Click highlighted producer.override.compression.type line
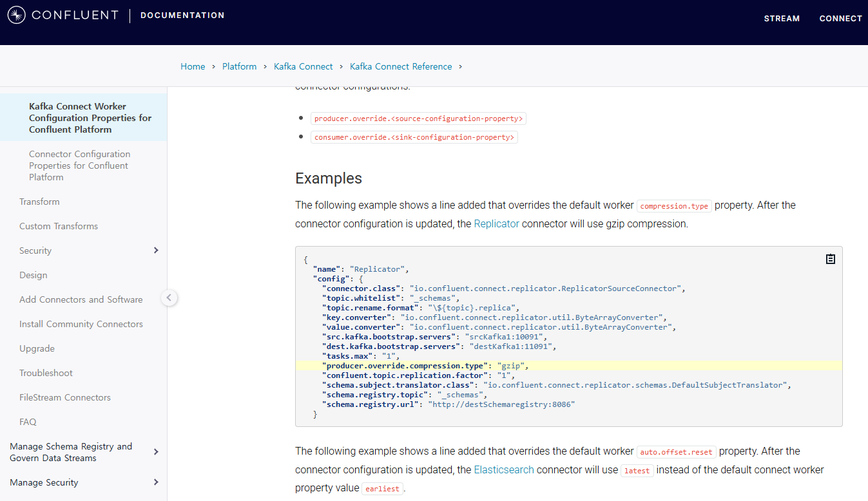This screenshot has height=501, width=868. click(x=569, y=366)
